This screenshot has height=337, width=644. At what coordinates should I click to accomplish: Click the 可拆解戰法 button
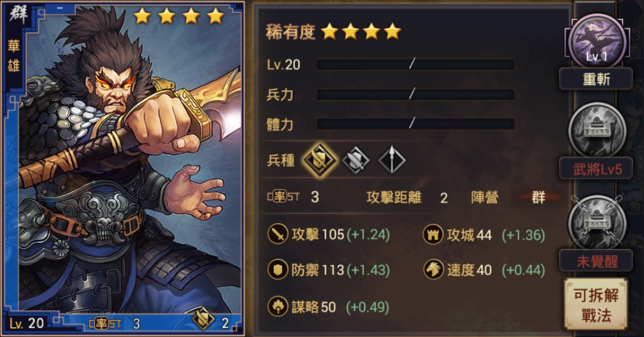pyautogui.click(x=596, y=304)
